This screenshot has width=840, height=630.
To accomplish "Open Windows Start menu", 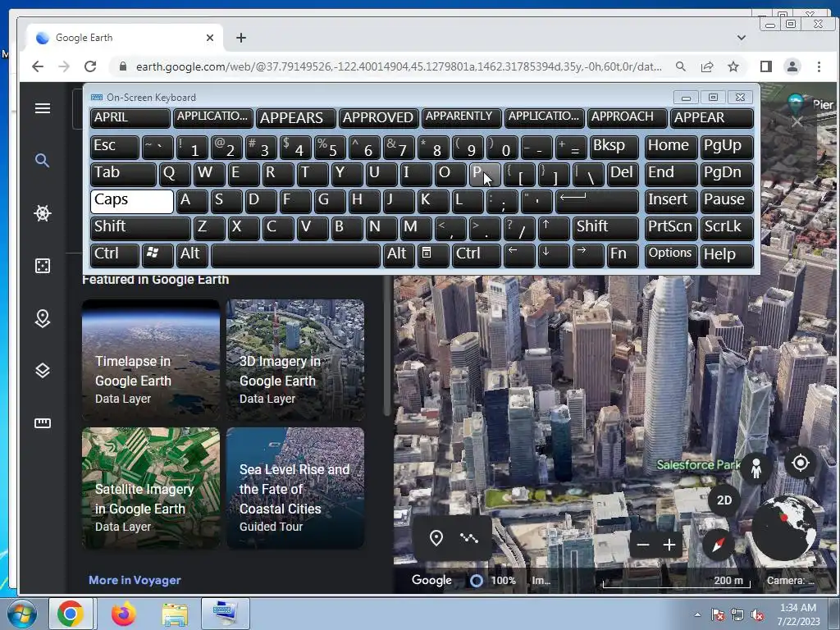I will pyautogui.click(x=21, y=614).
